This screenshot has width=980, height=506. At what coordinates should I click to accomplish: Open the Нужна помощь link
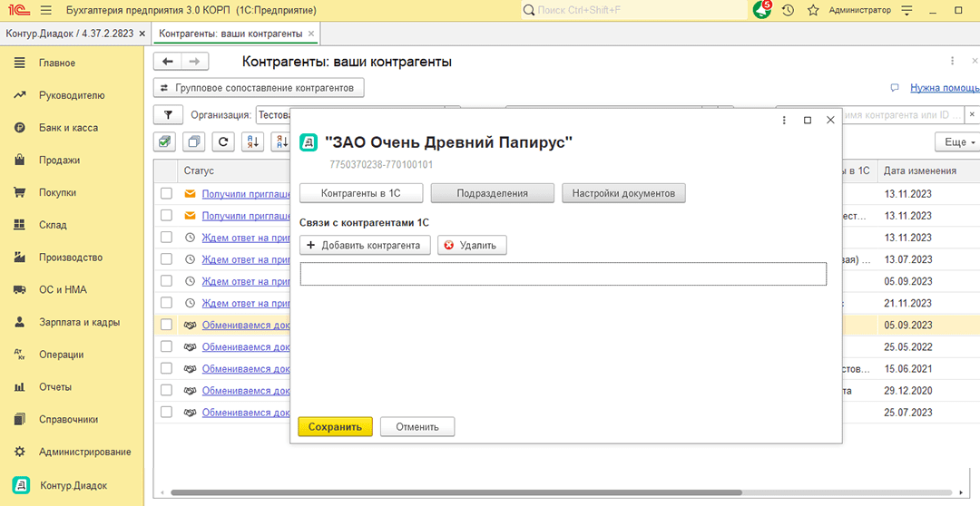click(x=945, y=88)
